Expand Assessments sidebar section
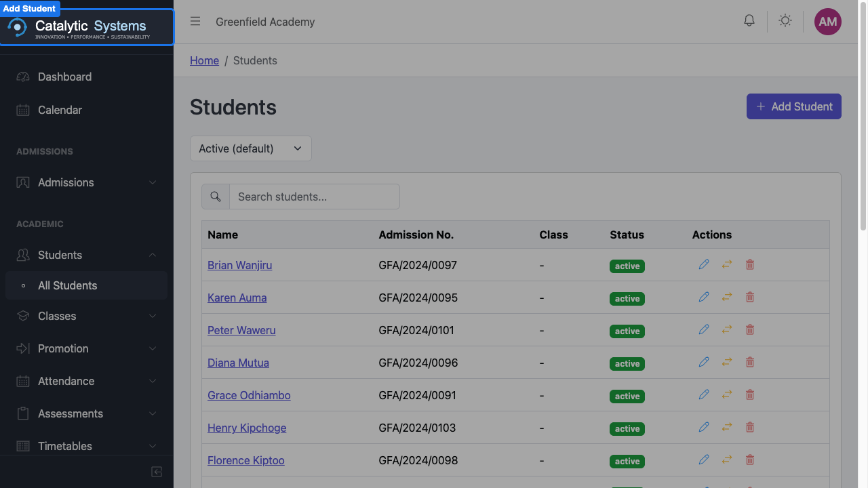The height and width of the screenshot is (488, 868). coord(87,413)
